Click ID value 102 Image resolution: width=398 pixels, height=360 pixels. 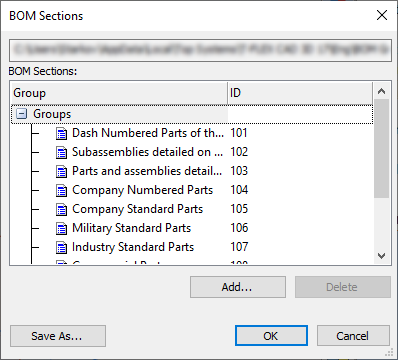tap(239, 152)
